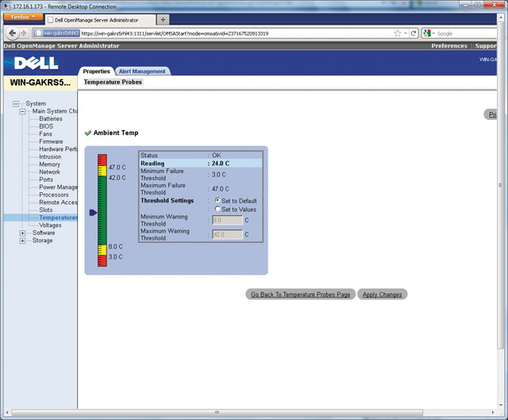
Task: Click the Apply Changes button
Action: click(382, 295)
